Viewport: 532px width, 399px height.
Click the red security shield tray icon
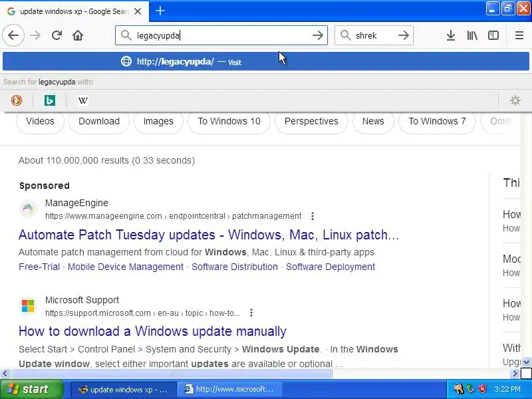point(483,389)
